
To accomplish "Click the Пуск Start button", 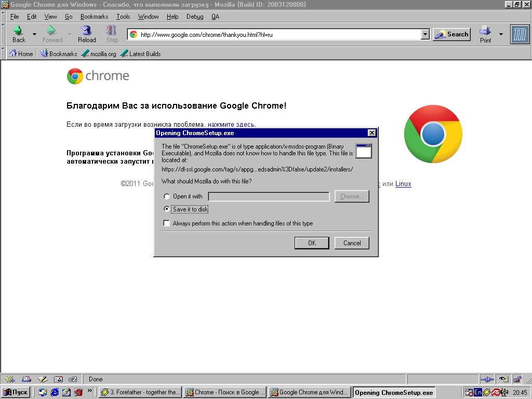I will (x=16, y=392).
